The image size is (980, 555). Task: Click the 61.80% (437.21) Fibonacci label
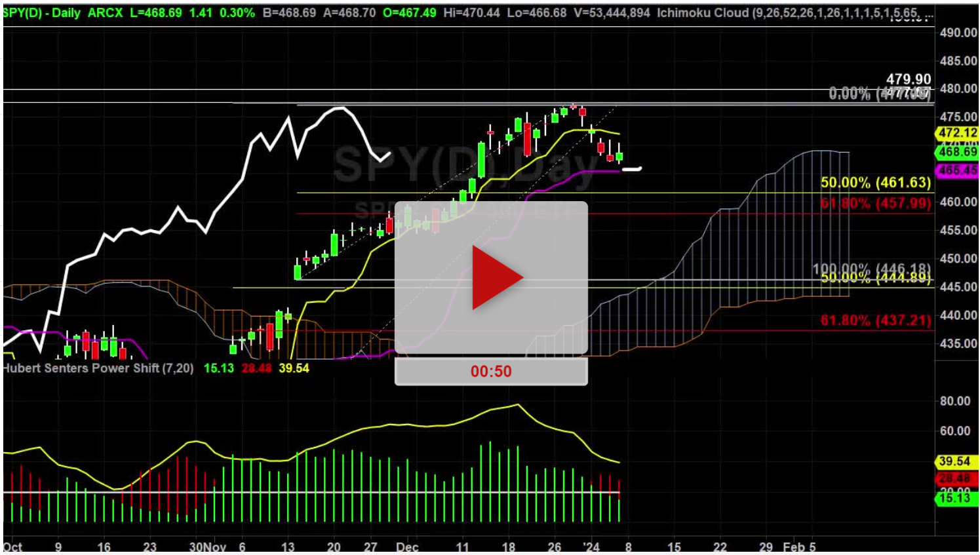(x=876, y=320)
